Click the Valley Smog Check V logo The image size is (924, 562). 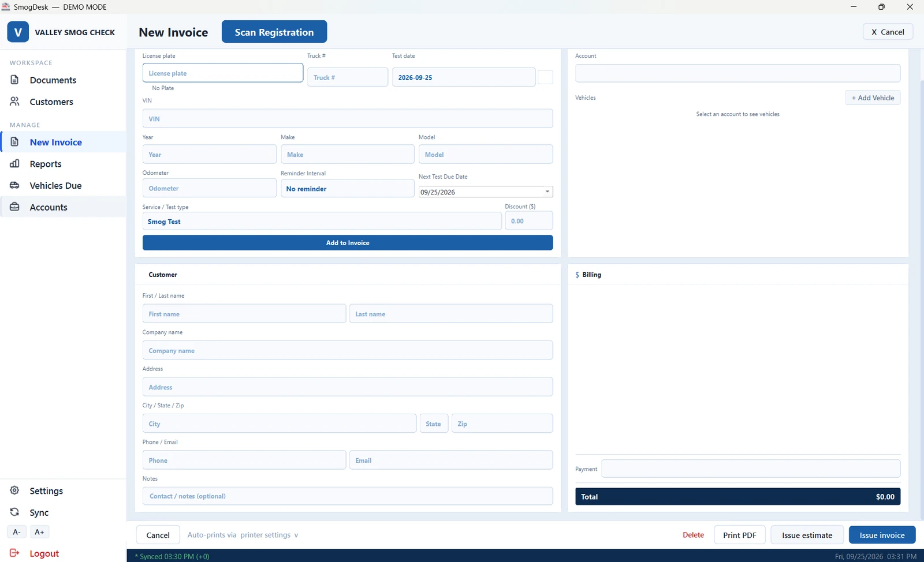[x=18, y=32]
